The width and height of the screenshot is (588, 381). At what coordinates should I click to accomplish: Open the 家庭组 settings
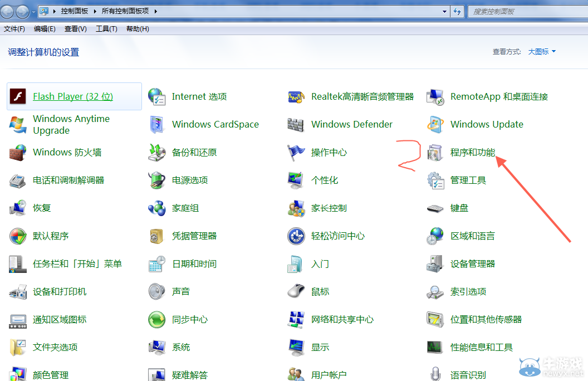185,208
